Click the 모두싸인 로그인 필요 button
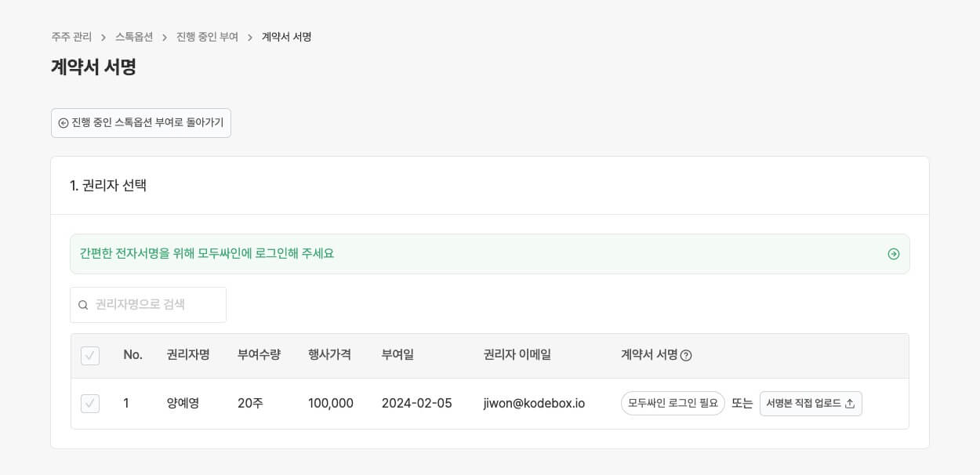The width and height of the screenshot is (980, 475). point(673,403)
